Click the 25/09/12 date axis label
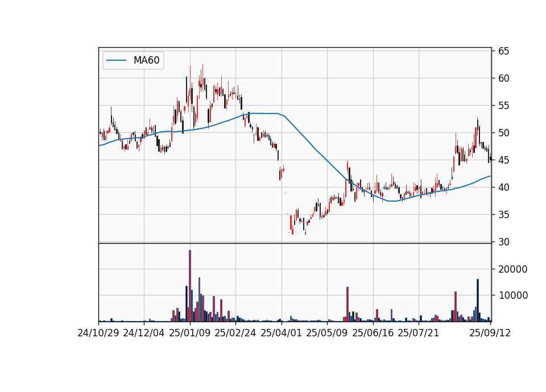 pos(490,333)
